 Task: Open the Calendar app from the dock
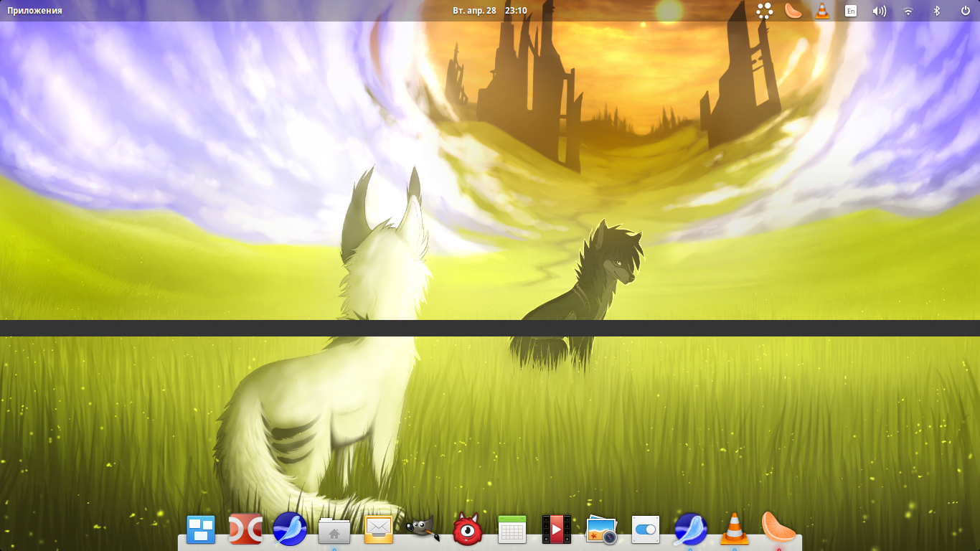[x=512, y=529]
